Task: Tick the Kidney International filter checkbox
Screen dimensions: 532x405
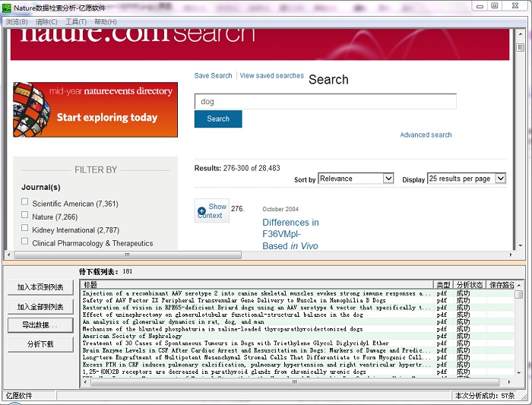Action: [x=25, y=228]
